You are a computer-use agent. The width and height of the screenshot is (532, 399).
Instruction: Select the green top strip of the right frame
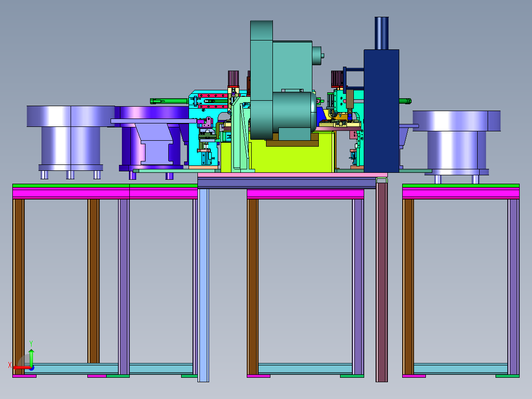pyautogui.click(x=461, y=186)
